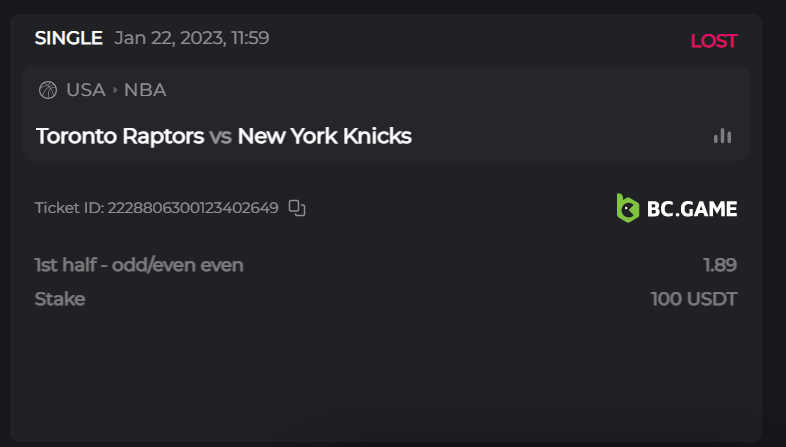The image size is (786, 447).
Task: Click the 1.89 odds value
Action: (x=719, y=265)
